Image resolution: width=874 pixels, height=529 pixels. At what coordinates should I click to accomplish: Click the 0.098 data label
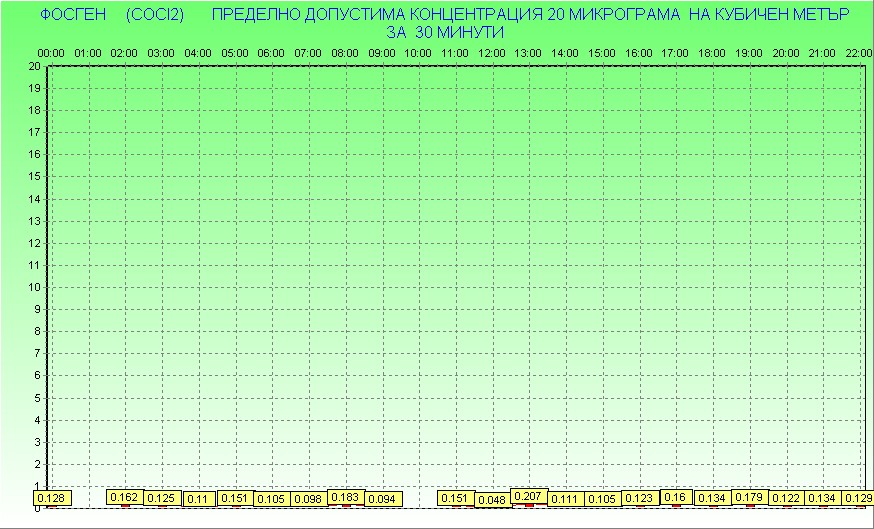pos(308,499)
